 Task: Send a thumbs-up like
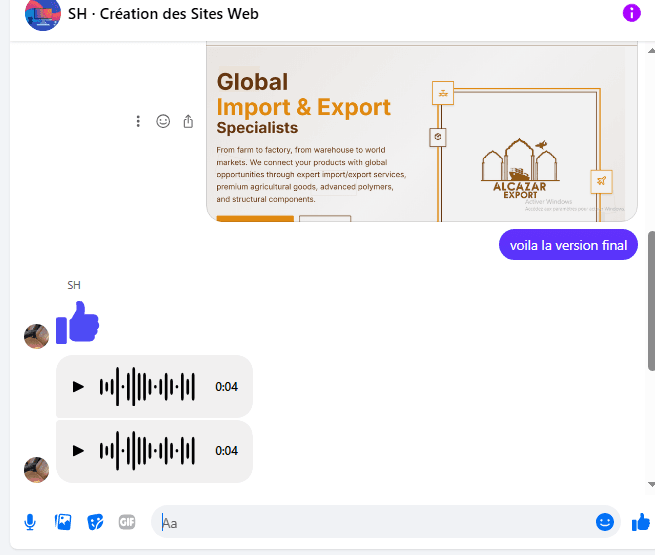coord(640,522)
